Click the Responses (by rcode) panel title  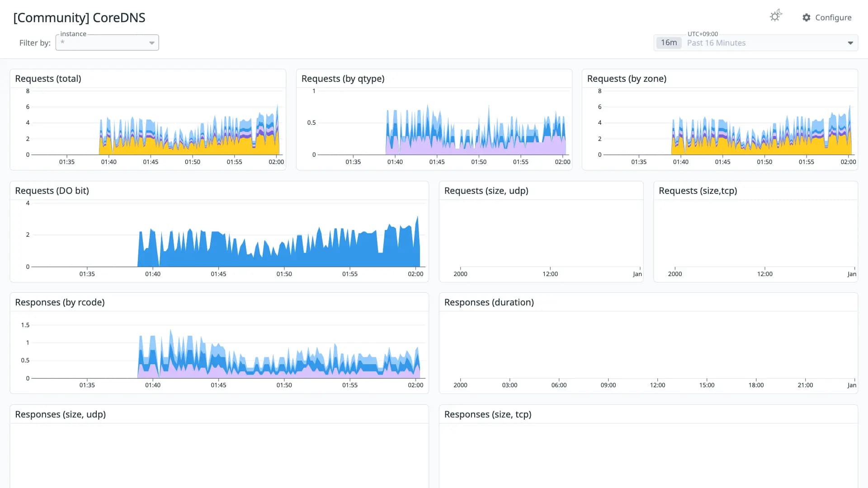(x=60, y=302)
